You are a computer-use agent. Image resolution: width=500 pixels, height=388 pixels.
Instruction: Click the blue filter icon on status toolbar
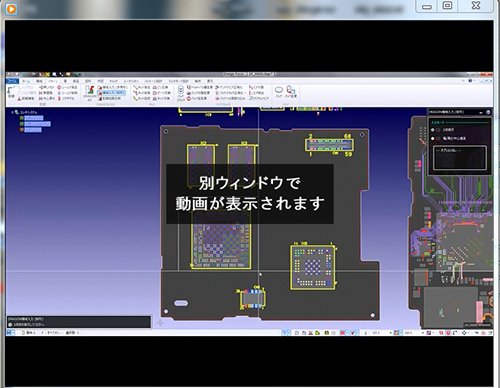click(x=286, y=333)
